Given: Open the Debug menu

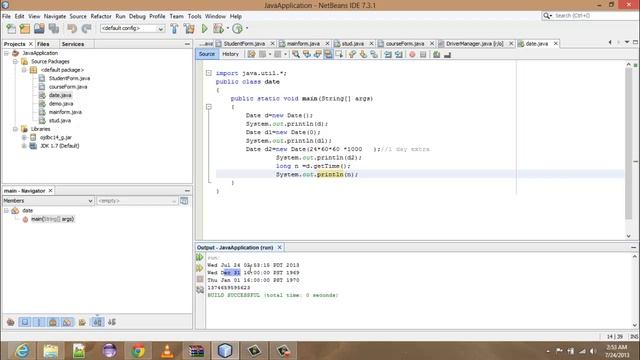Looking at the screenshot, I should (137, 16).
